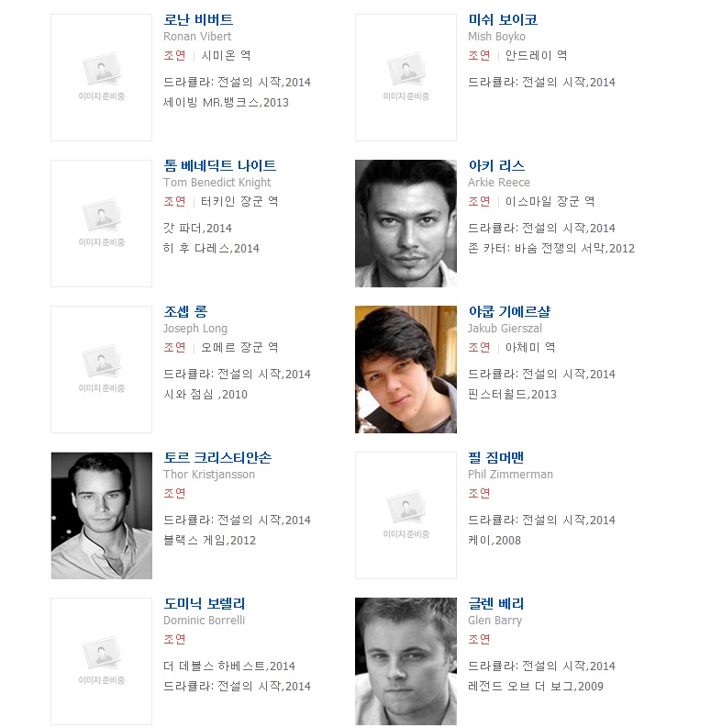Open the 아키 리스 name link

pyautogui.click(x=496, y=165)
